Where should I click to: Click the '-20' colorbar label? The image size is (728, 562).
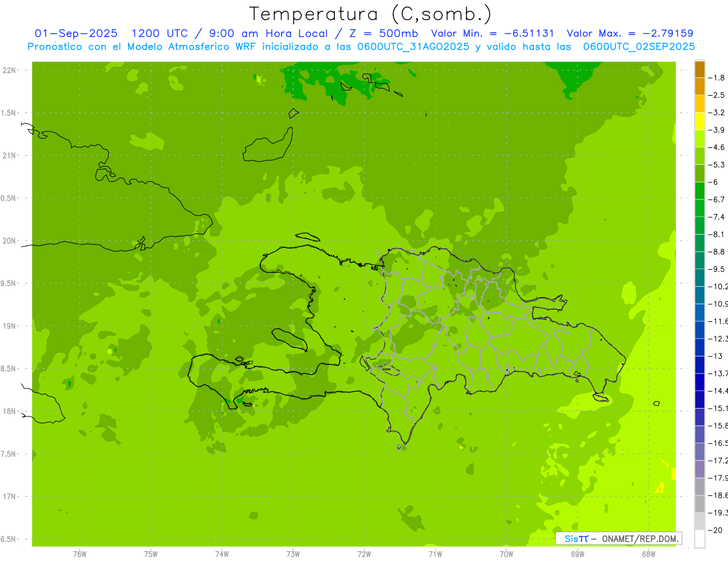pos(715,530)
